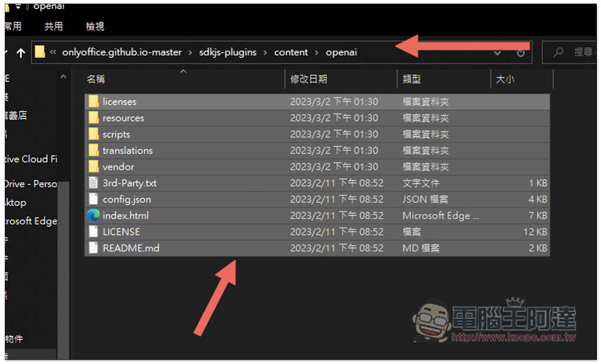
Task: Open OneDrive - Personal in navigation pane
Action: coord(31,184)
